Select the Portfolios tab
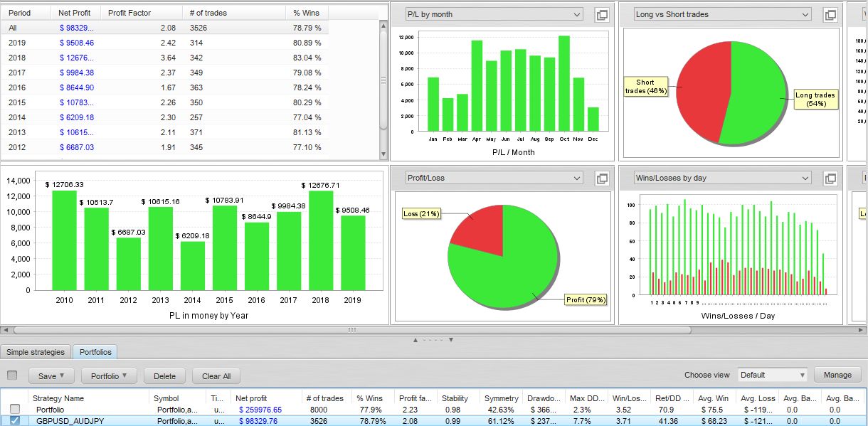Screen dimensions: 868x426 (95, 352)
